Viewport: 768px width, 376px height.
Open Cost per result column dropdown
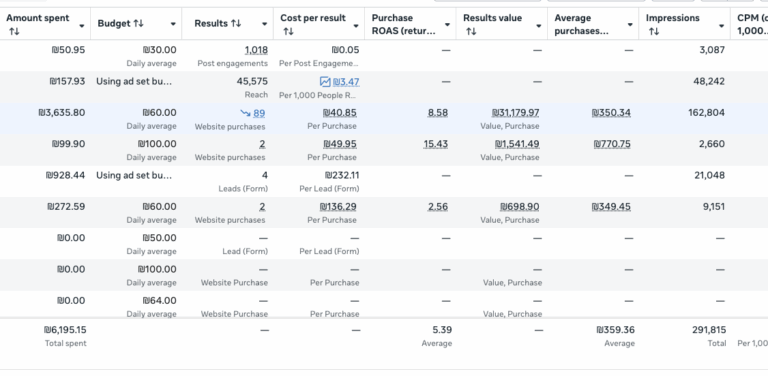click(x=356, y=25)
